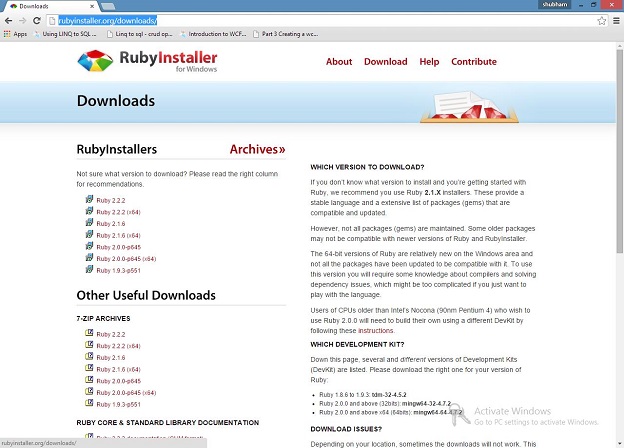Image resolution: width=624 pixels, height=448 pixels.
Task: Open the Help navigation item
Action: (429, 62)
